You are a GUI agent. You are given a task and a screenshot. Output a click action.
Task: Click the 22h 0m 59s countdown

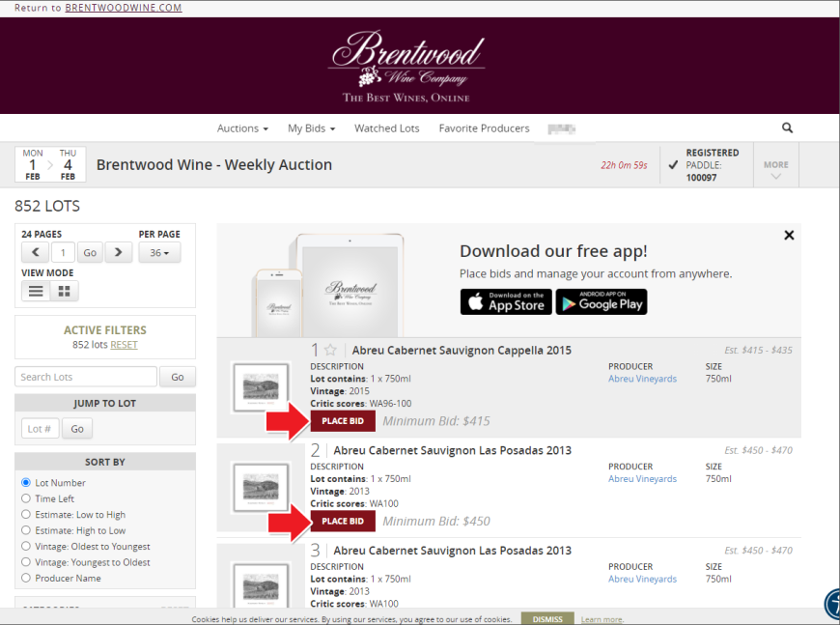point(624,165)
